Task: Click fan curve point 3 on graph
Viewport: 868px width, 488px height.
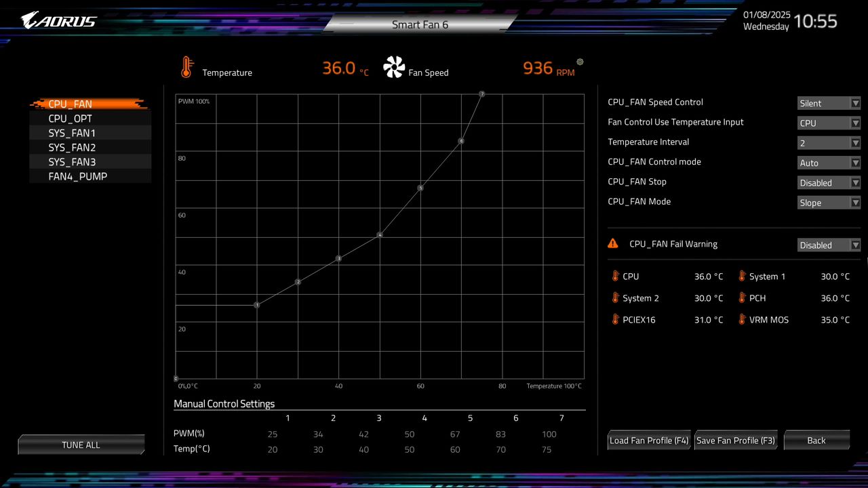Action: click(338, 258)
